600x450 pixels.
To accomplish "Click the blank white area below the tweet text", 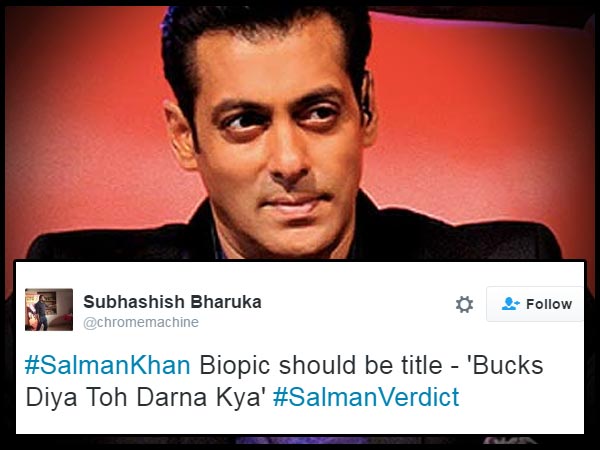I will [298, 422].
